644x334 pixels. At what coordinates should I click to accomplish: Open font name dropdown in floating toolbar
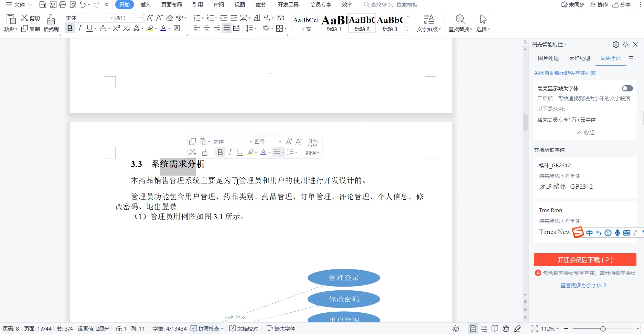[251, 142]
